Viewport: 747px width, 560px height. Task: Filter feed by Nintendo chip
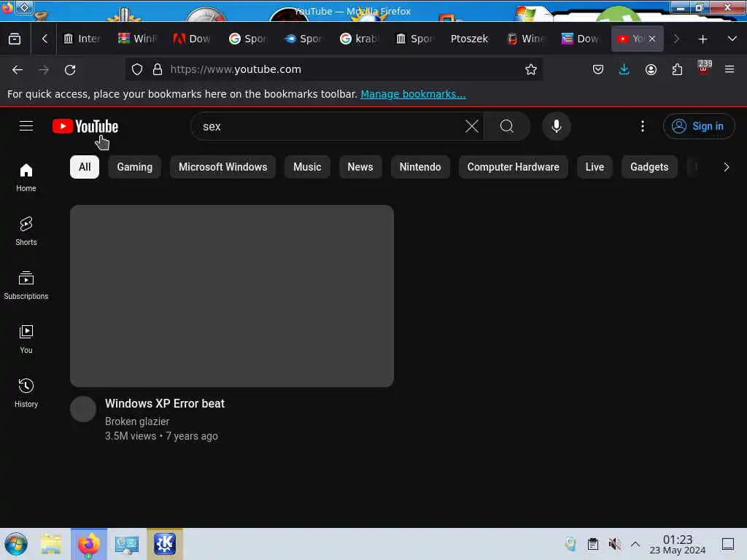(x=420, y=167)
